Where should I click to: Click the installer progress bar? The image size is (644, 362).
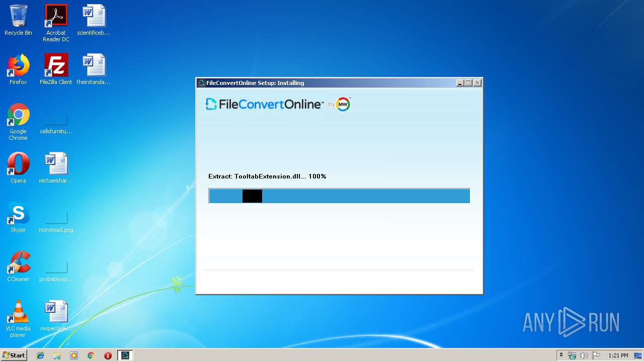[339, 196]
